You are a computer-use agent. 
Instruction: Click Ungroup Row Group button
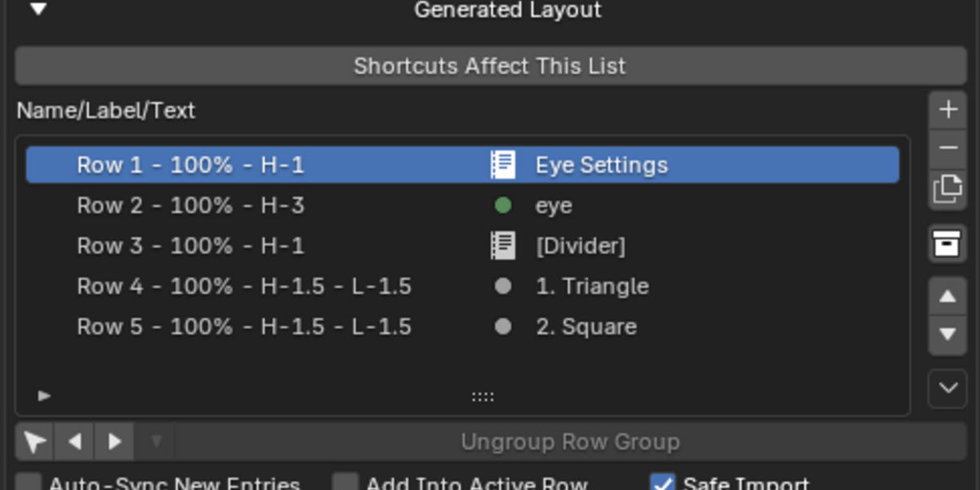click(x=571, y=442)
